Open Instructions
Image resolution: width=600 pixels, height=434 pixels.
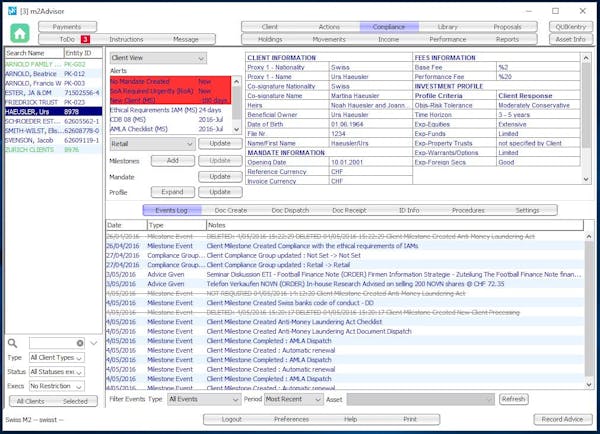(126, 39)
